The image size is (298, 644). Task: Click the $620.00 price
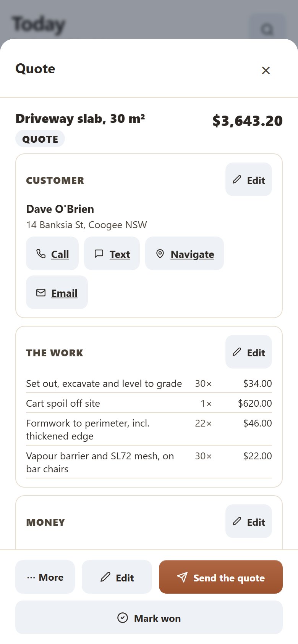(255, 403)
